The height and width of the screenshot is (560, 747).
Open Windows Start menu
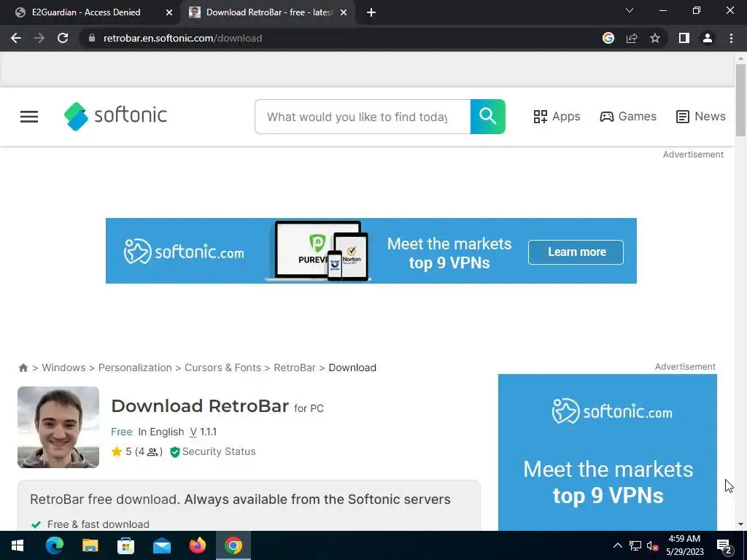pos(18,545)
